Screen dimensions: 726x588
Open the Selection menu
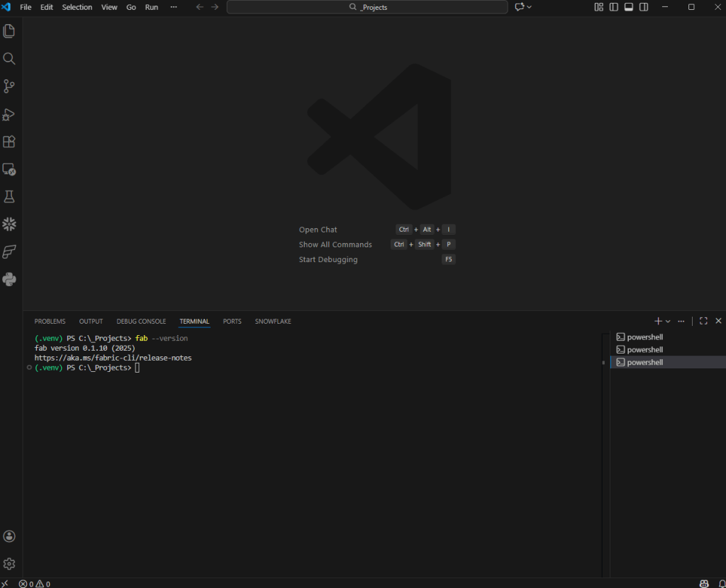point(77,7)
